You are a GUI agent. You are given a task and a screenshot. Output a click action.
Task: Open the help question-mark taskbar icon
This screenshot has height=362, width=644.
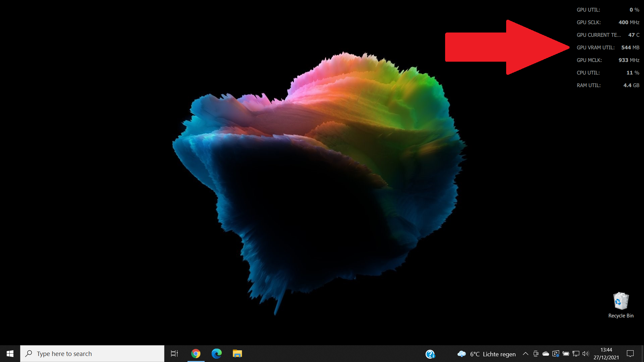(430, 354)
